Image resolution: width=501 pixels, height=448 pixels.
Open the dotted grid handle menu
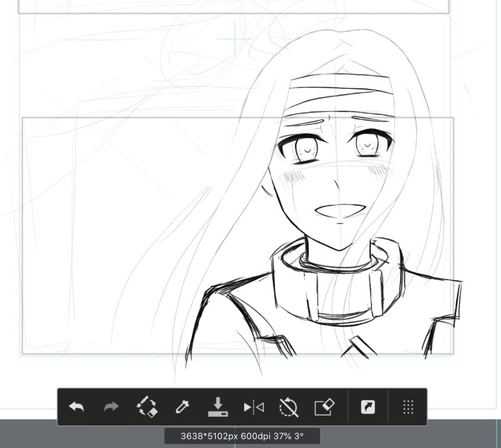click(408, 407)
